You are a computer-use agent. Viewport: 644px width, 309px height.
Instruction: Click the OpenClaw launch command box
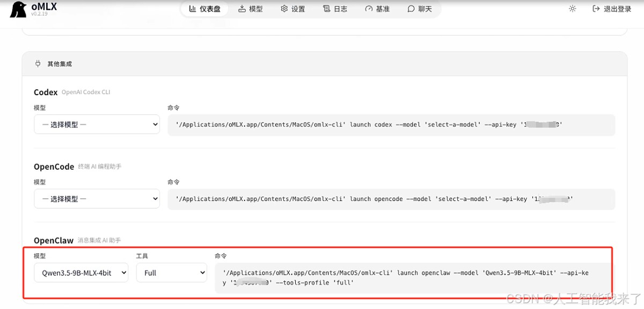pos(413,278)
